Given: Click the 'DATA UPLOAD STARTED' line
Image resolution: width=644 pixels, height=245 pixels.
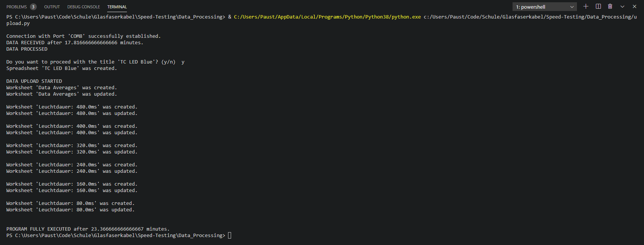Looking at the screenshot, I should [x=34, y=81].
